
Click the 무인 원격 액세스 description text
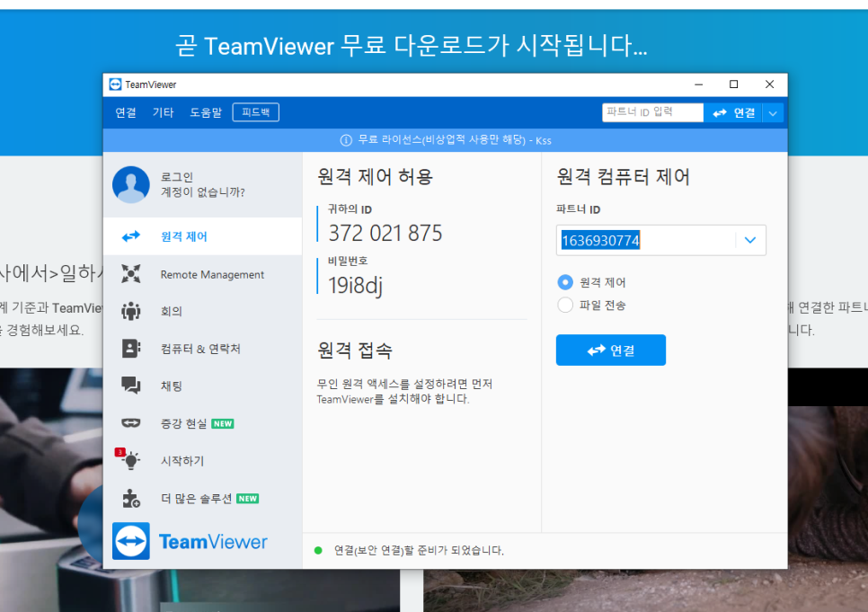(404, 392)
